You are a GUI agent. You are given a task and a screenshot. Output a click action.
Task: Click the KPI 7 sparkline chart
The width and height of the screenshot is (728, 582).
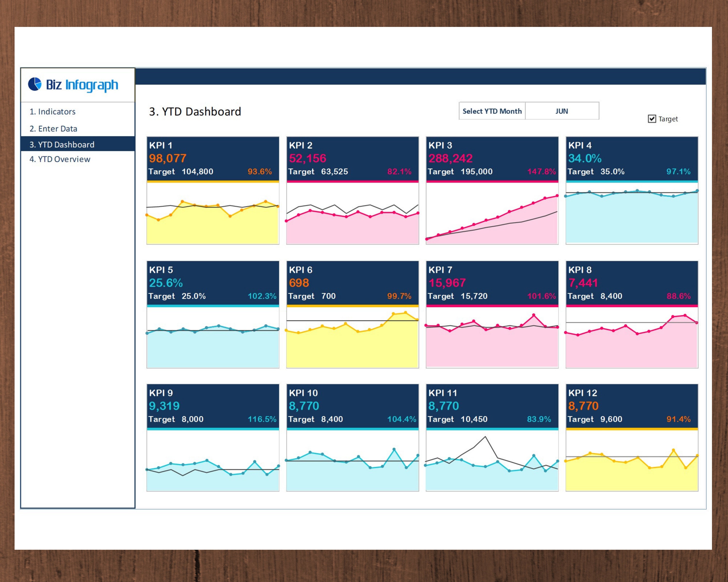[x=492, y=337]
